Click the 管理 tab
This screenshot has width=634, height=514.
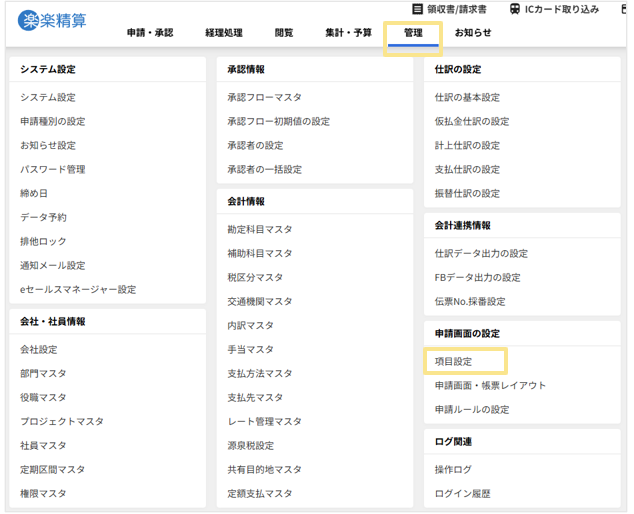413,33
